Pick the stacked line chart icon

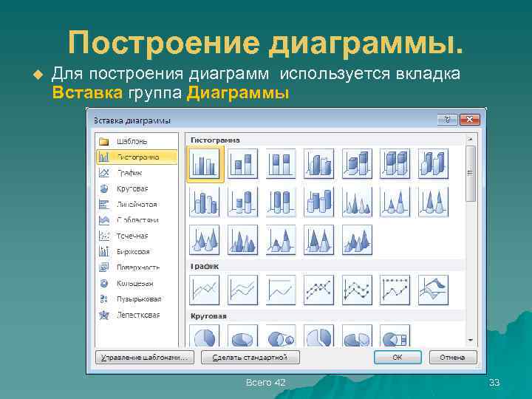point(242,290)
